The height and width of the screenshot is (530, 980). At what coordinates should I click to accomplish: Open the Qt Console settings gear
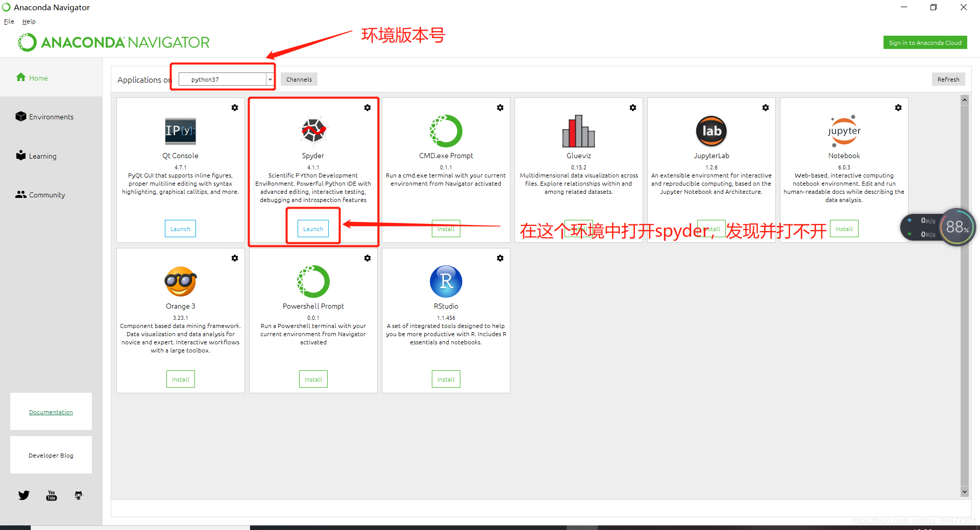235,108
